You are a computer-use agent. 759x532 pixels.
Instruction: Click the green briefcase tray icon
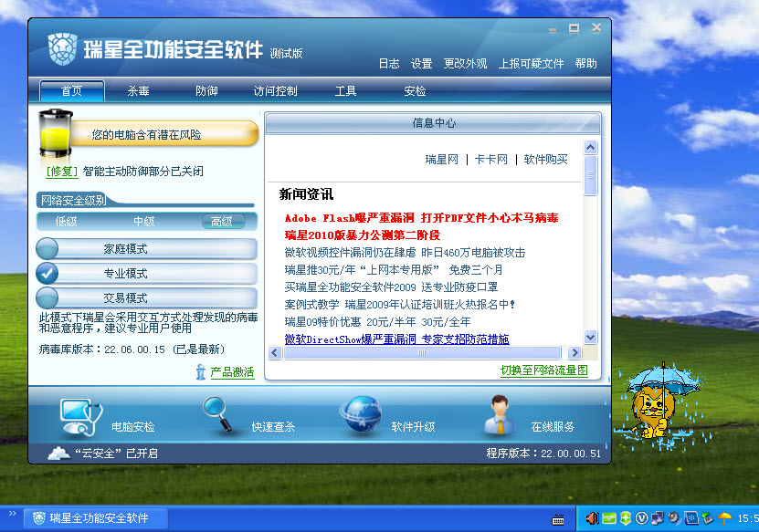click(x=609, y=518)
